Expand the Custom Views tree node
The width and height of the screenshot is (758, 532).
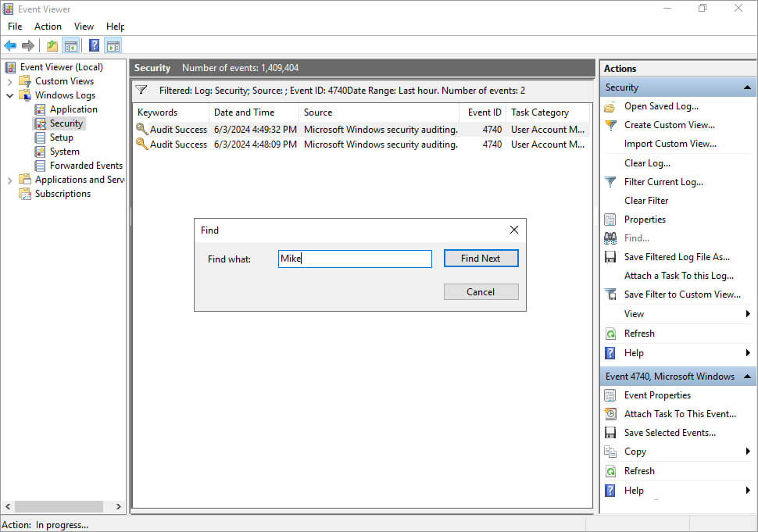pos(9,82)
